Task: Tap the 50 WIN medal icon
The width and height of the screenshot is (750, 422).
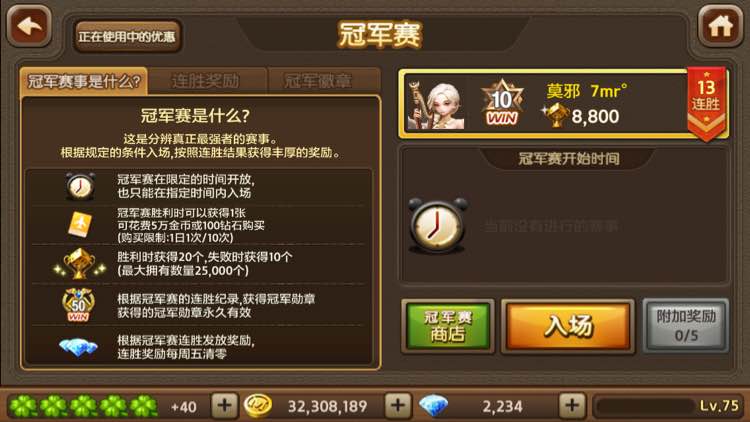Action: pyautogui.click(x=78, y=305)
